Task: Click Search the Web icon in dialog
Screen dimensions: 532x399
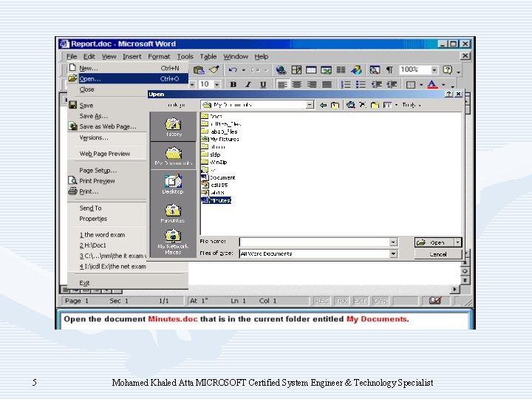Action: [350, 105]
